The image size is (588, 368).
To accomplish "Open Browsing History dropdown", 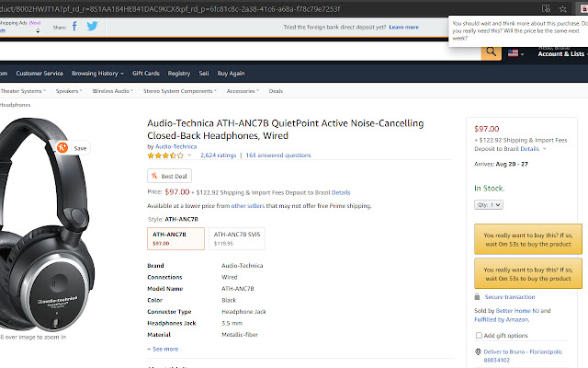I will pos(97,74).
